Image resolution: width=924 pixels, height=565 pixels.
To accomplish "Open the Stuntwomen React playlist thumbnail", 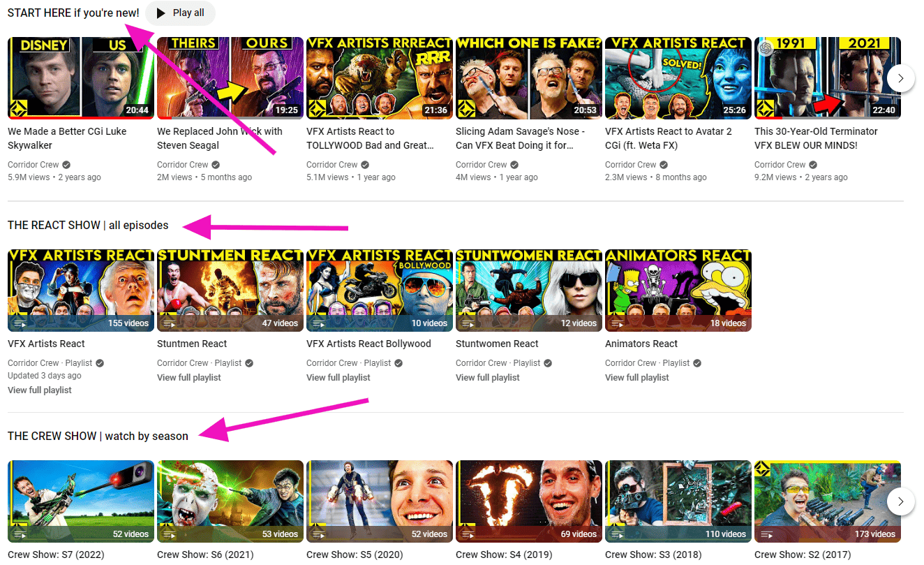I will [x=529, y=290].
